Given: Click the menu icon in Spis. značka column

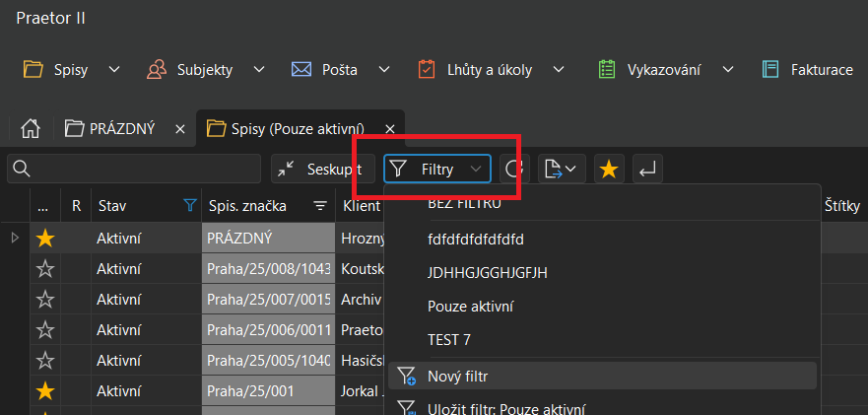Looking at the screenshot, I should (320, 206).
